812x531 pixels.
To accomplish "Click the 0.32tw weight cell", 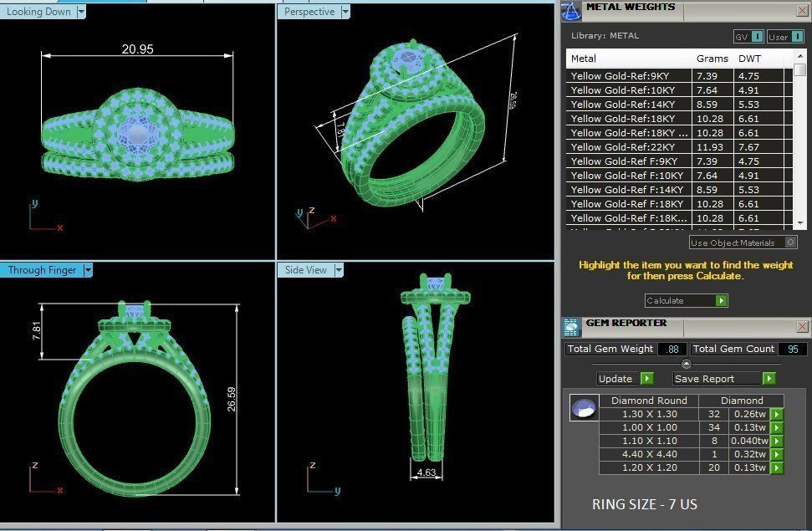I will coord(750,454).
